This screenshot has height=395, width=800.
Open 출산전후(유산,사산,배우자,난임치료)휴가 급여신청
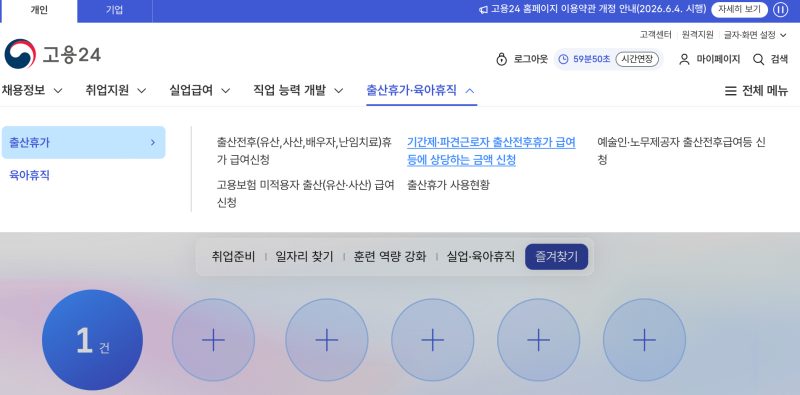click(x=305, y=151)
